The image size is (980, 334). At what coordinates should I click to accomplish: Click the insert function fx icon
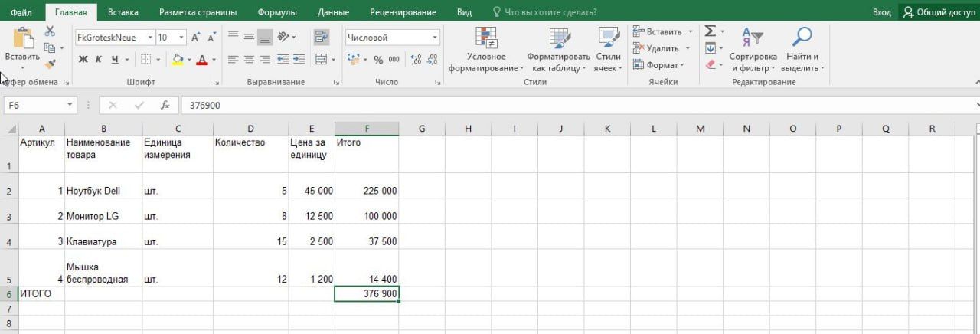pyautogui.click(x=165, y=106)
